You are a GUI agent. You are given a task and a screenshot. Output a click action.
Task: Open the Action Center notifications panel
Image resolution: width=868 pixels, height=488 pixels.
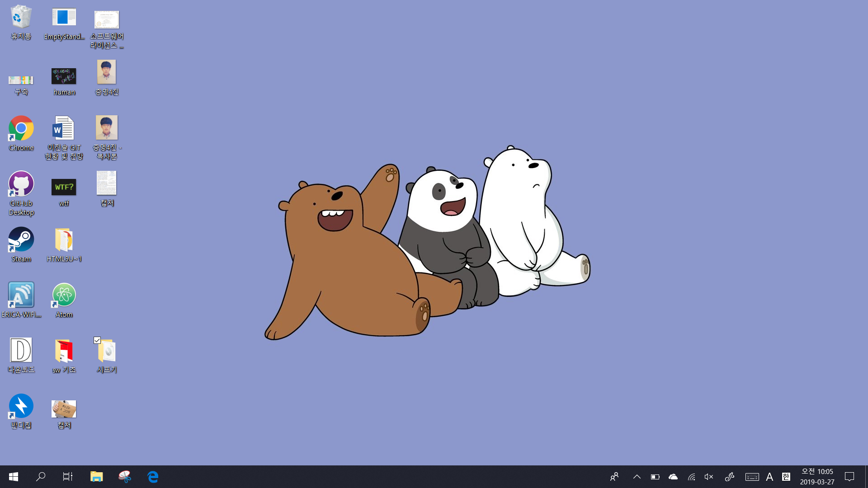coord(849,477)
